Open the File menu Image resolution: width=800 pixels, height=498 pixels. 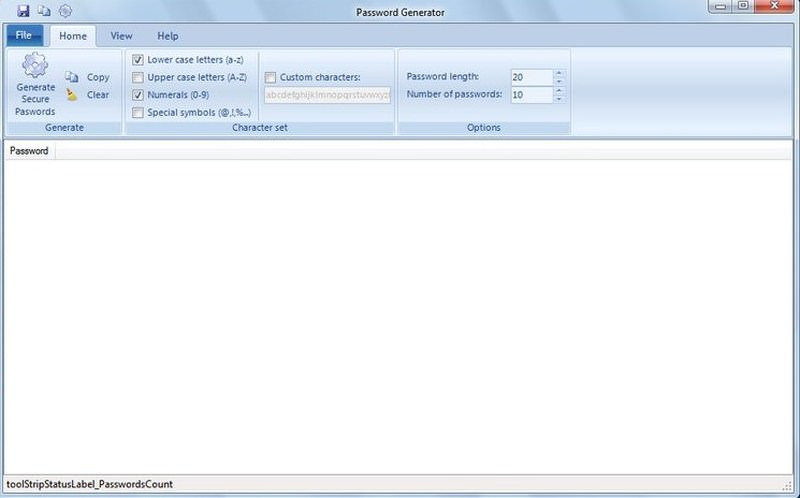pyautogui.click(x=24, y=35)
